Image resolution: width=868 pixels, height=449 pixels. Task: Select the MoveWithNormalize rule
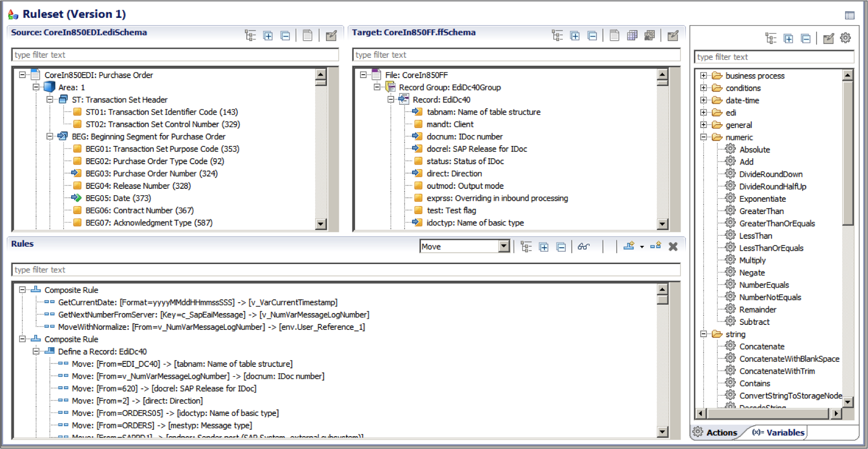(211, 327)
